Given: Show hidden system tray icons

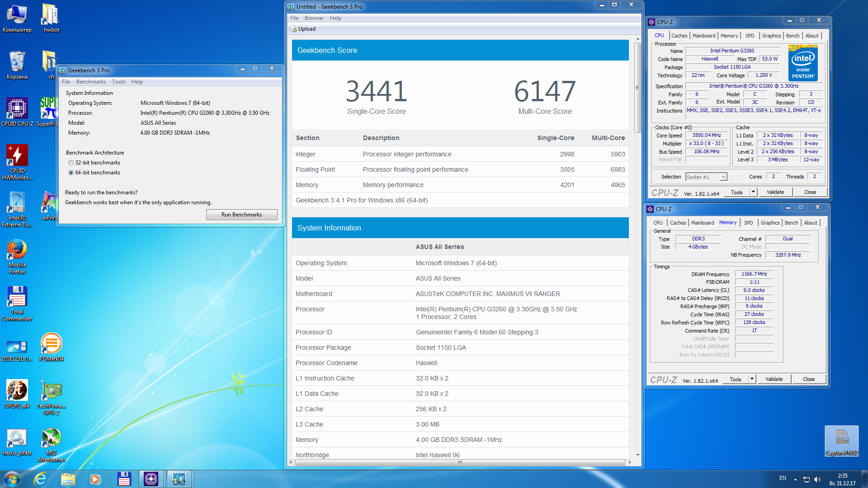Looking at the screenshot, I should click(x=795, y=479).
